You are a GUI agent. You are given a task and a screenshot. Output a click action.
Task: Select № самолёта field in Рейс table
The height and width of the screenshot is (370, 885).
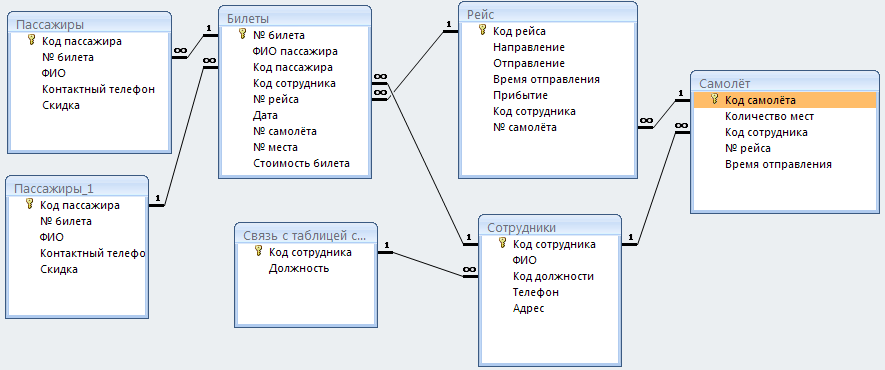pos(525,127)
